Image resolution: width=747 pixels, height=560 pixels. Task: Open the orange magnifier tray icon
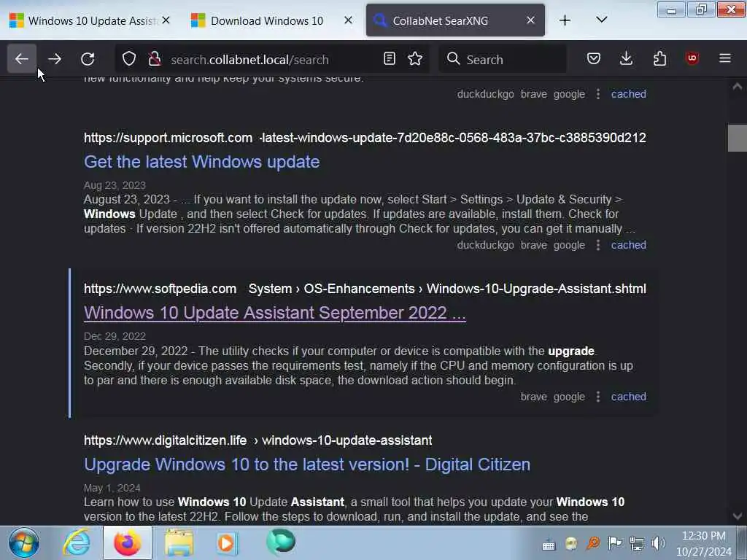click(593, 543)
